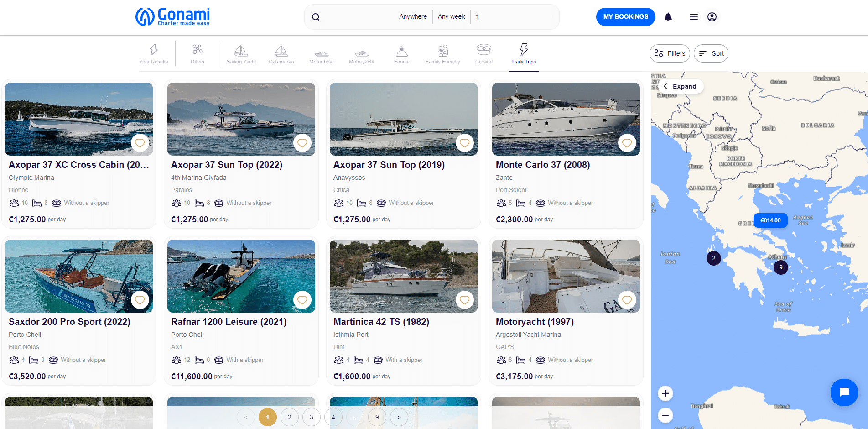Screen dimensions: 868x429
Task: Go to pagination page 2
Action: (x=290, y=417)
